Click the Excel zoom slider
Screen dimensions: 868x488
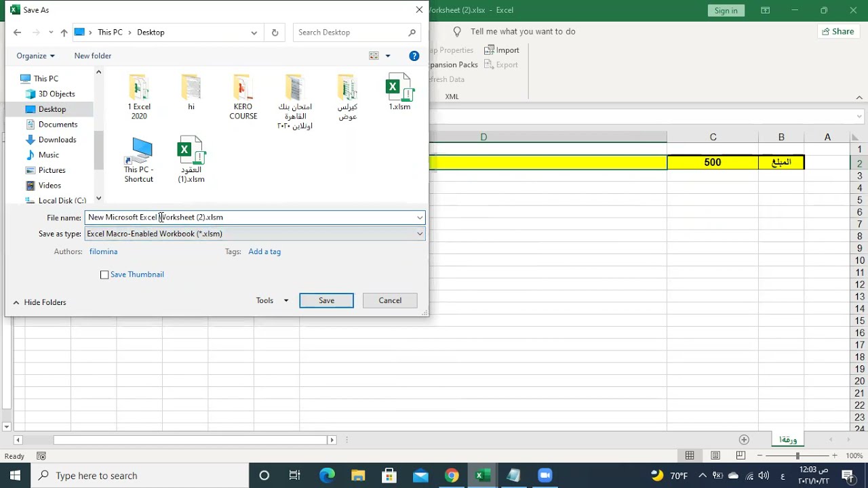click(797, 455)
